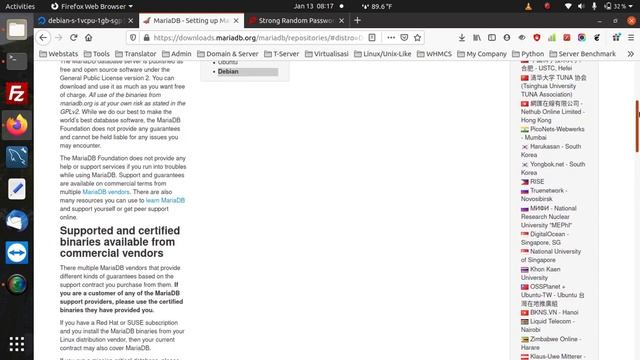Click the learn MariaDB link
Screen dimensions: 640x360
click(x=165, y=200)
